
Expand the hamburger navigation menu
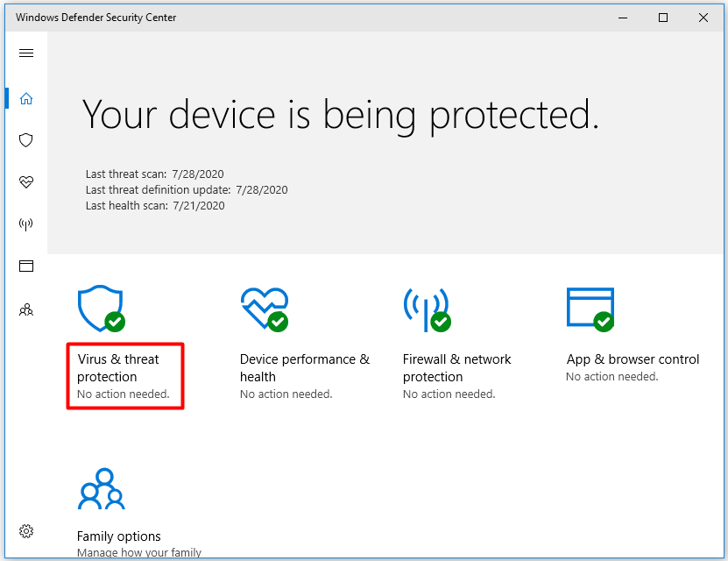(x=26, y=53)
